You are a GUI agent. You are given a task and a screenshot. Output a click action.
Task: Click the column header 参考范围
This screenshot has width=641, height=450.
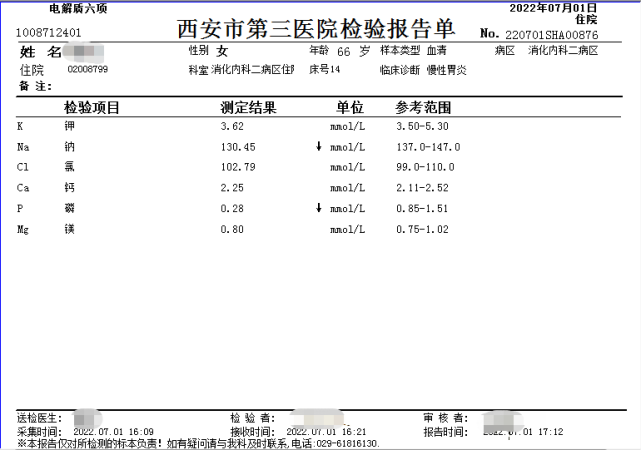pyautogui.click(x=423, y=107)
